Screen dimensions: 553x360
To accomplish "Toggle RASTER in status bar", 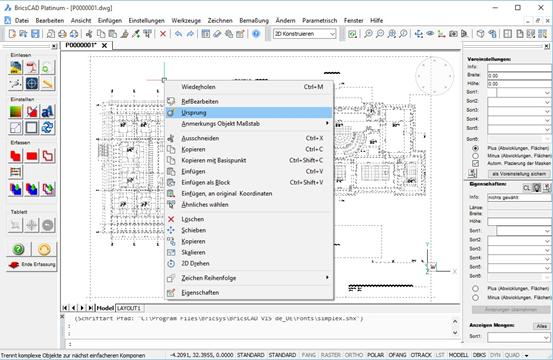I will click(330, 355).
